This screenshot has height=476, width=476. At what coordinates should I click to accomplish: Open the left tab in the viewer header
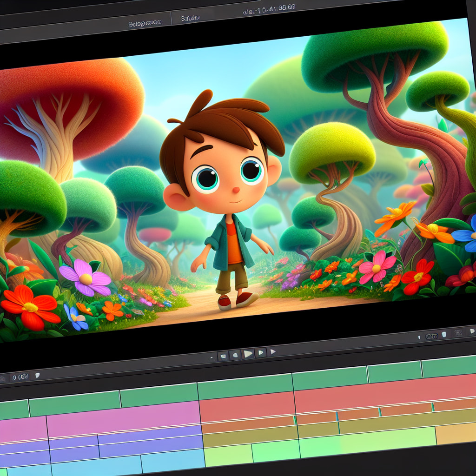click(x=145, y=23)
